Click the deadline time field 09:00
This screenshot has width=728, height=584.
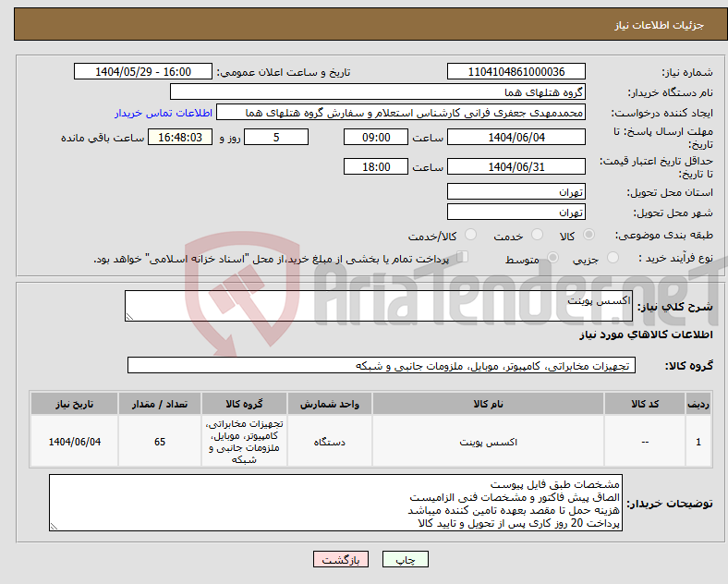pos(376,137)
